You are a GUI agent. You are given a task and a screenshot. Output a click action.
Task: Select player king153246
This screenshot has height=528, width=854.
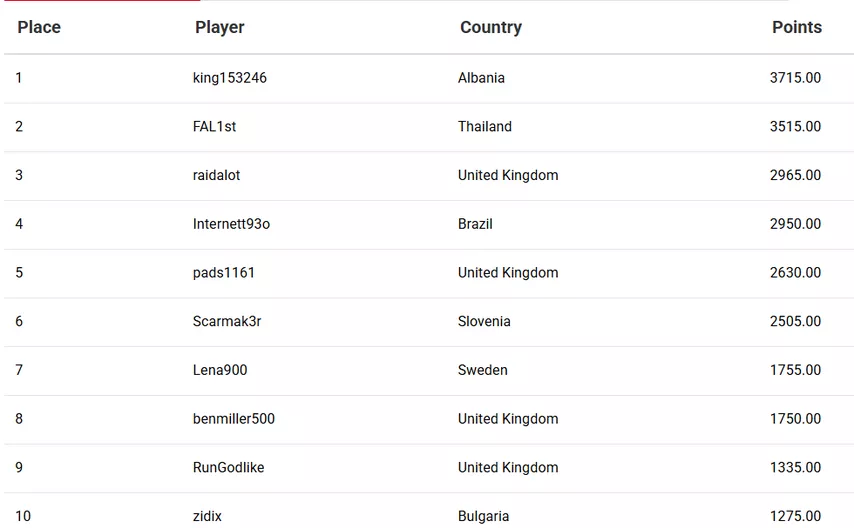click(230, 78)
